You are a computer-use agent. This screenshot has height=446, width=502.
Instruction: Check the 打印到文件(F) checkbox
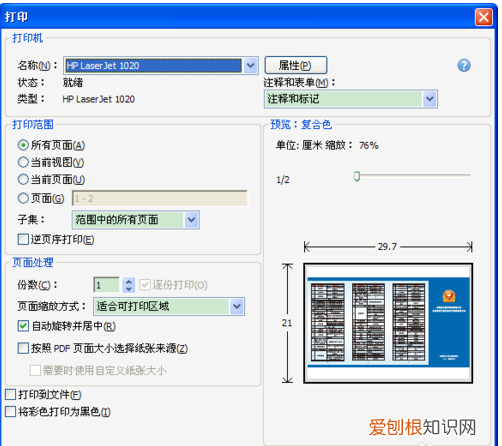click(x=11, y=395)
